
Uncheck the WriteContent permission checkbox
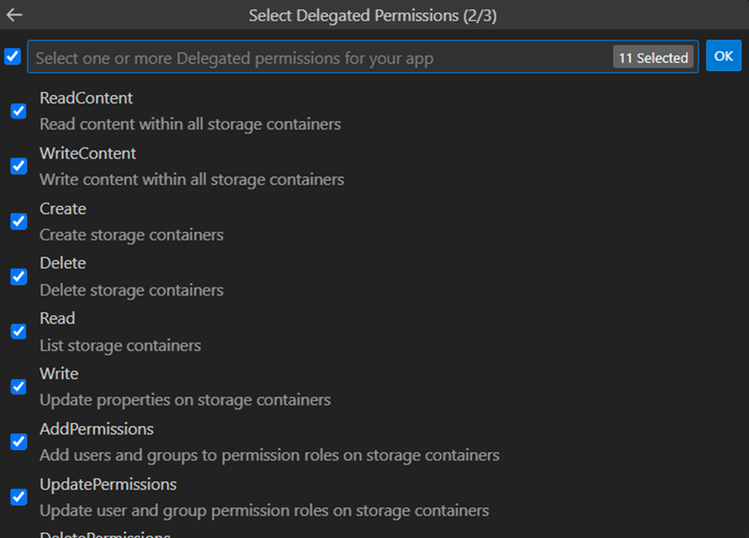[18, 166]
